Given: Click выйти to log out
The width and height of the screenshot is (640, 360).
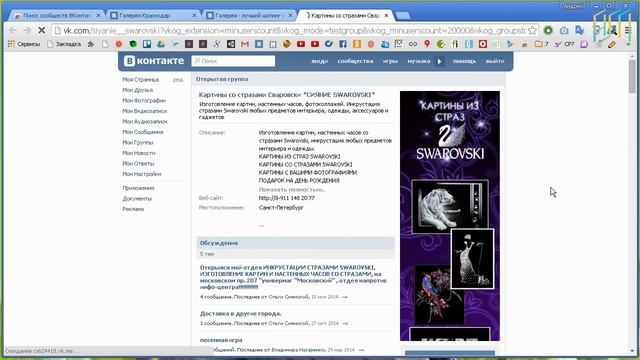Looking at the screenshot, I should point(495,61).
